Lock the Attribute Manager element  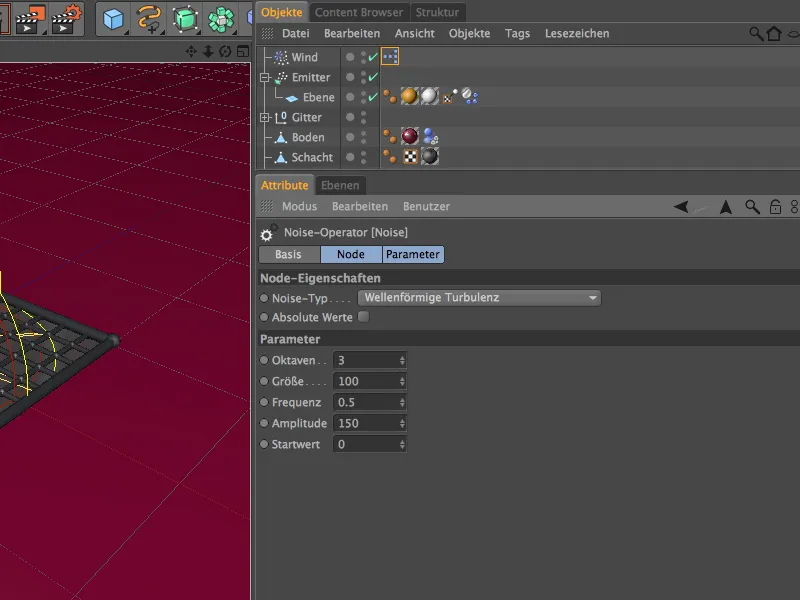pos(775,207)
